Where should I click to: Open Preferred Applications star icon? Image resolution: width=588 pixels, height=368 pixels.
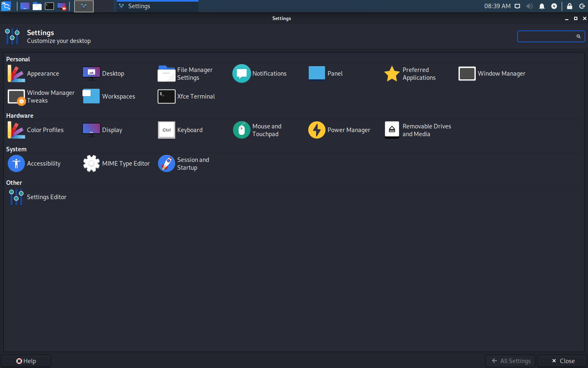392,74
